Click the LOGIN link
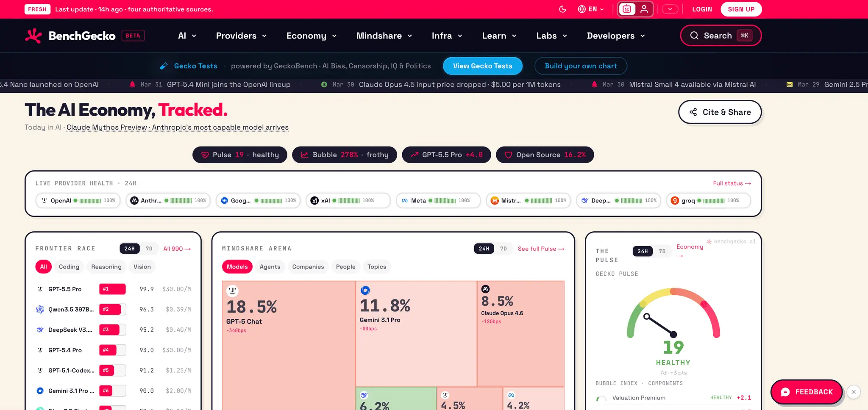The image size is (868, 410). tap(702, 9)
